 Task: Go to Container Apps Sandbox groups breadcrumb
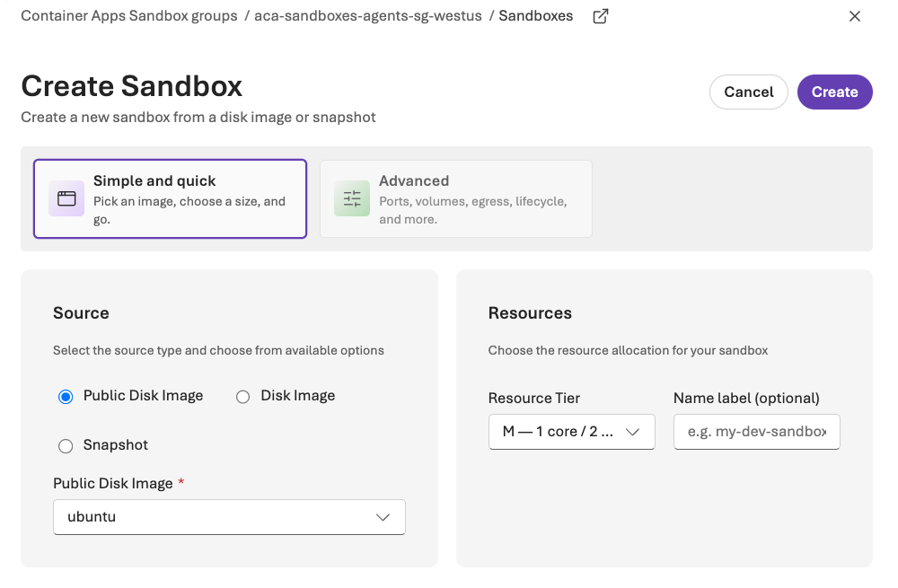128,16
